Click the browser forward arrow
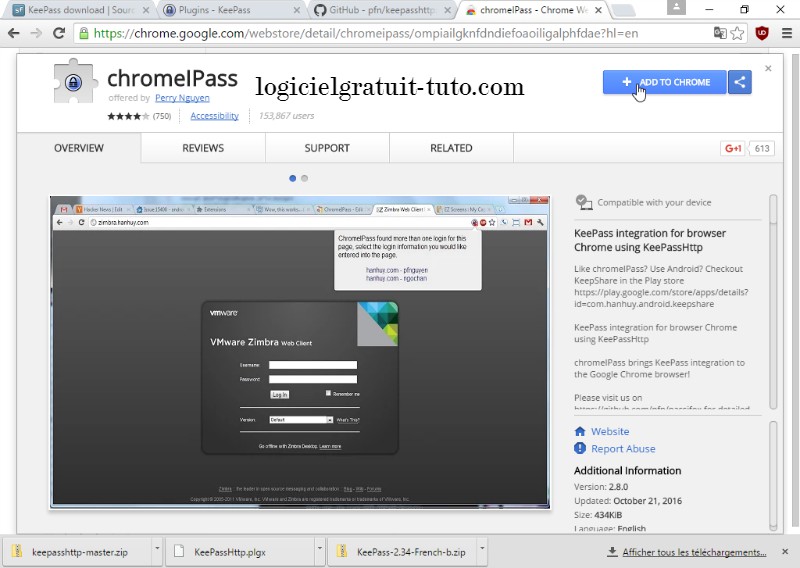 click(x=36, y=33)
